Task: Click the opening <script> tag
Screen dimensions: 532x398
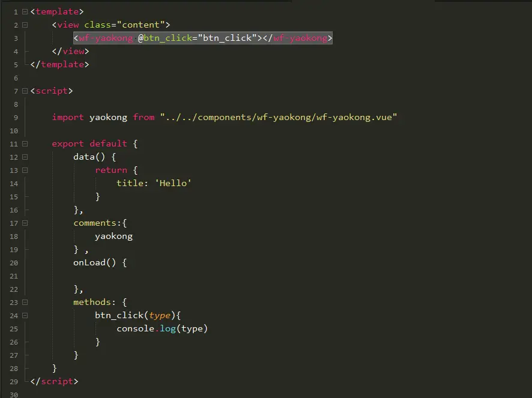Action: tap(52, 91)
